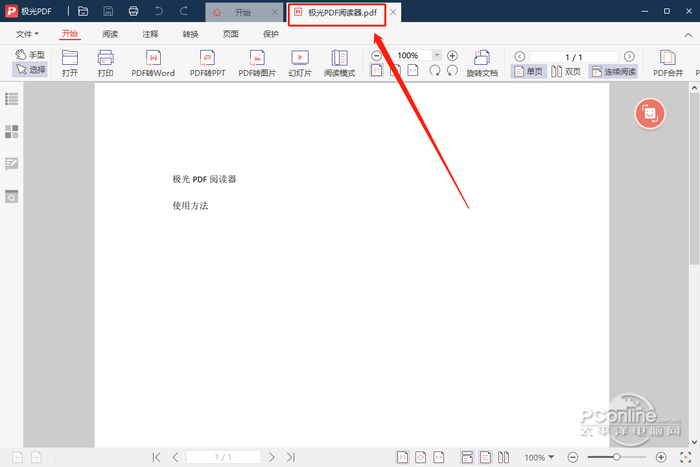Click bottom bar page number field
The width and height of the screenshot is (700, 467).
point(223,457)
